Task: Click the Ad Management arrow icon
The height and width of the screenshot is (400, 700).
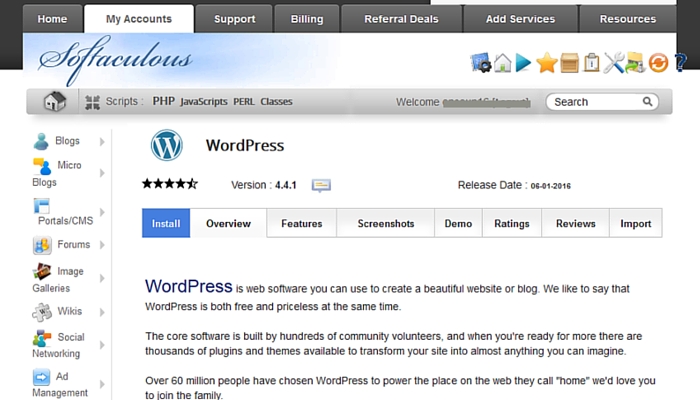Action: coord(41,377)
